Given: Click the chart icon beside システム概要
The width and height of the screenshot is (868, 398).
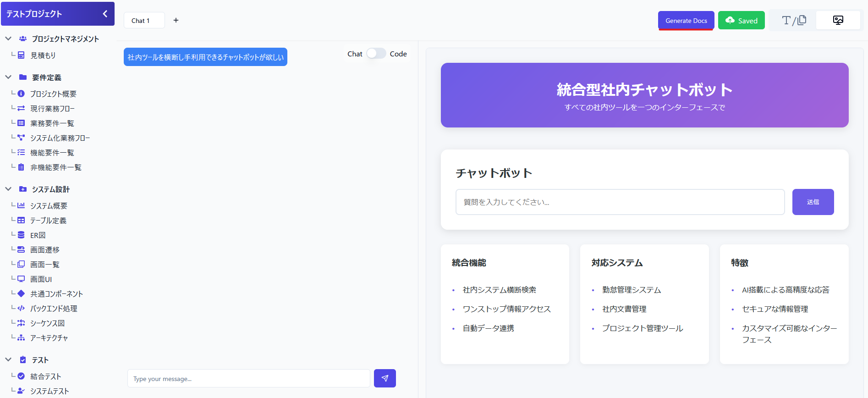Looking at the screenshot, I should [21, 205].
